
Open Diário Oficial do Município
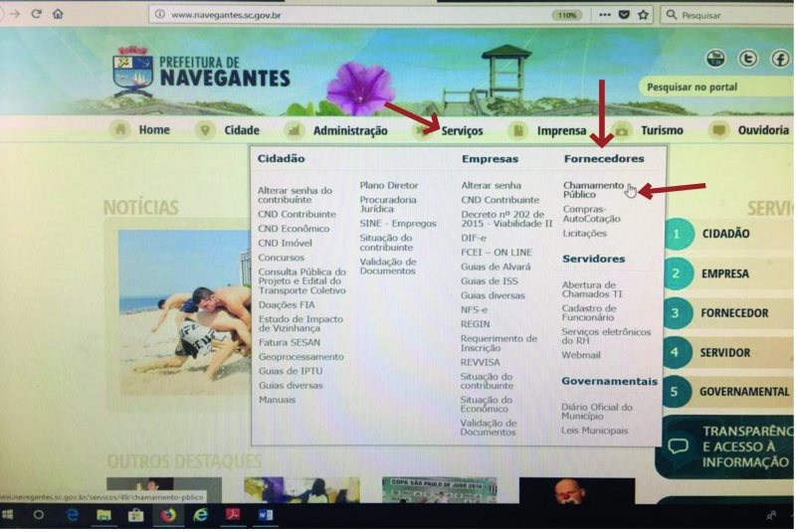[597, 412]
